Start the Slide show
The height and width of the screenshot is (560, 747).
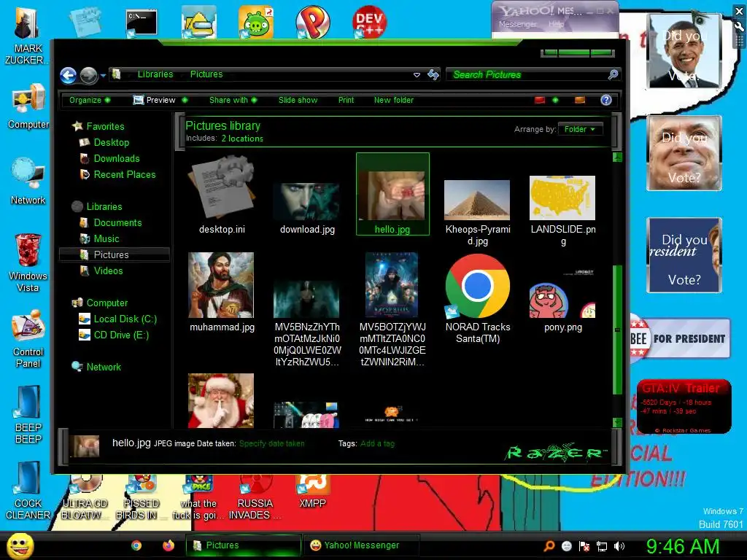pos(298,100)
